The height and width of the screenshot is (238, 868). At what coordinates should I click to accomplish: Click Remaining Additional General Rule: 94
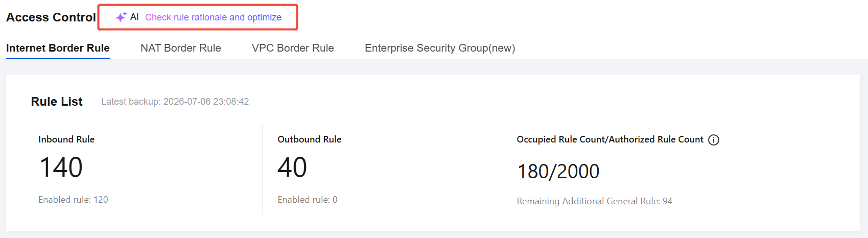coord(595,201)
